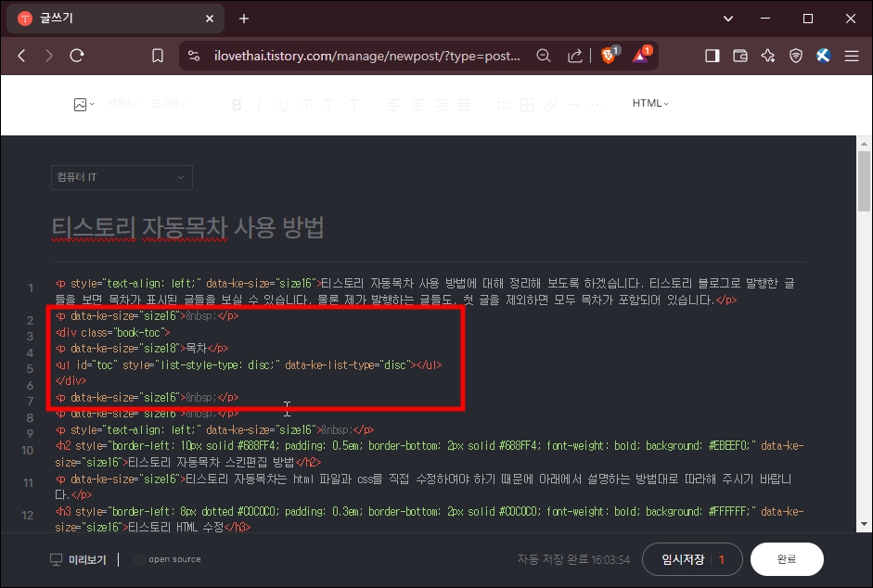Screen dimensions: 873x588
Task: Click the vertical scrollbar thumb
Action: click(864, 182)
